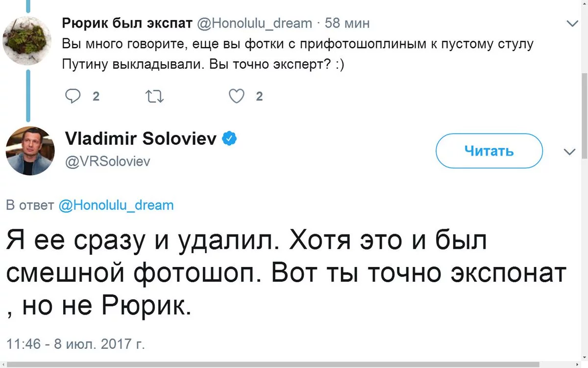Expand the top tweet's options chevron
Viewport: 588px width, 368px height.
572,24
